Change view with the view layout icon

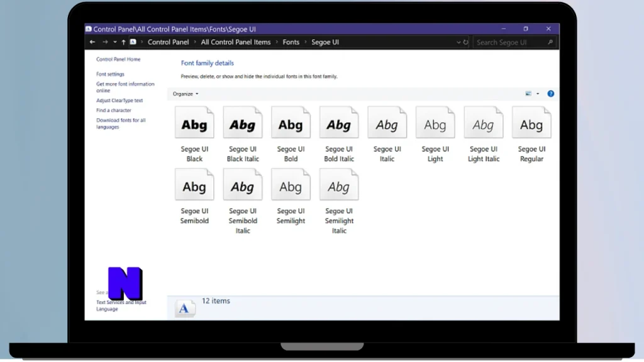point(528,94)
